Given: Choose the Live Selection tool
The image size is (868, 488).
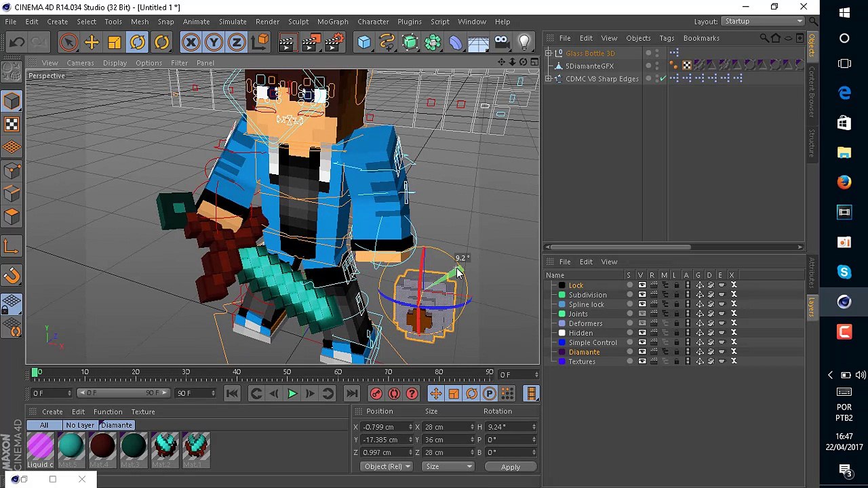Looking at the screenshot, I should pos(68,43).
